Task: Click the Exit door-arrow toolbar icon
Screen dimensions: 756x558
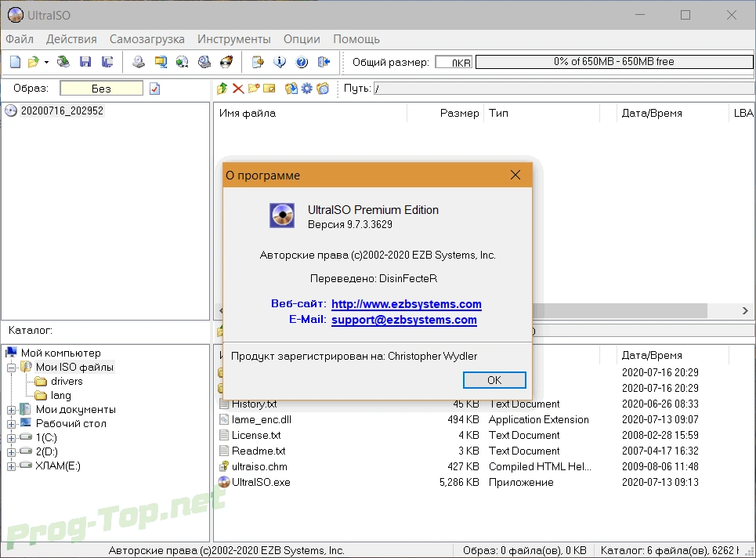Action: [324, 62]
